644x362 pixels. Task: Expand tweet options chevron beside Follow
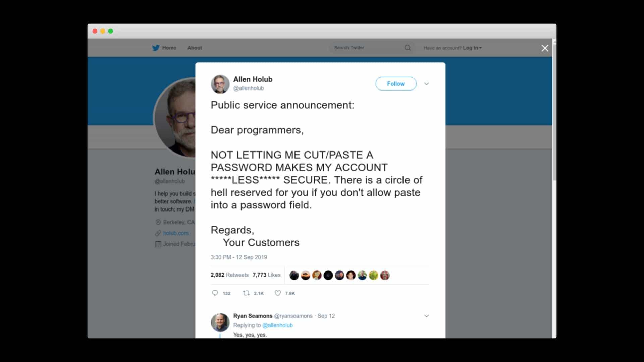[426, 84]
